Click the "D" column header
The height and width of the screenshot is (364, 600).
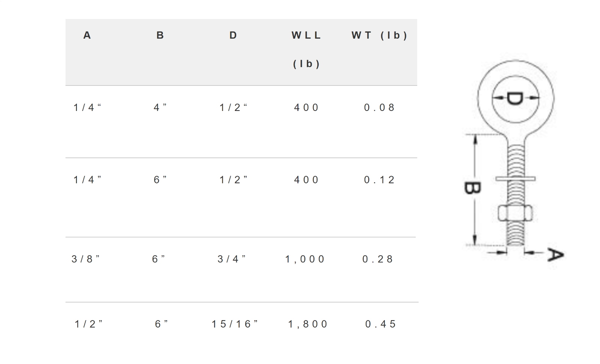[233, 35]
